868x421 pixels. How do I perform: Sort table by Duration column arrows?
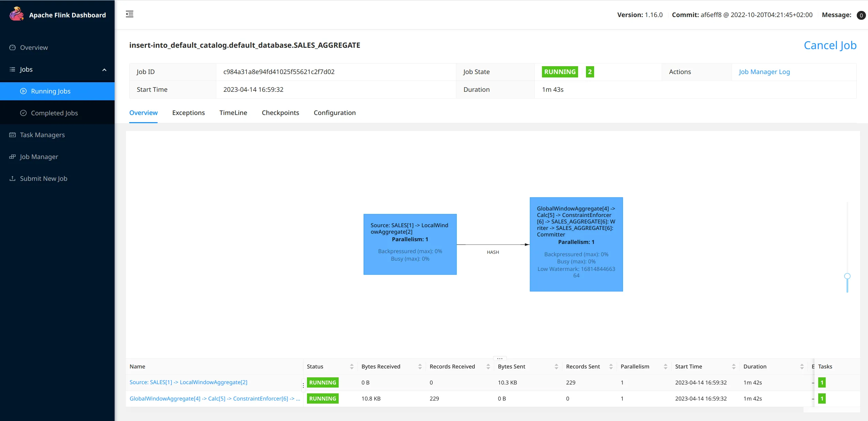click(802, 366)
